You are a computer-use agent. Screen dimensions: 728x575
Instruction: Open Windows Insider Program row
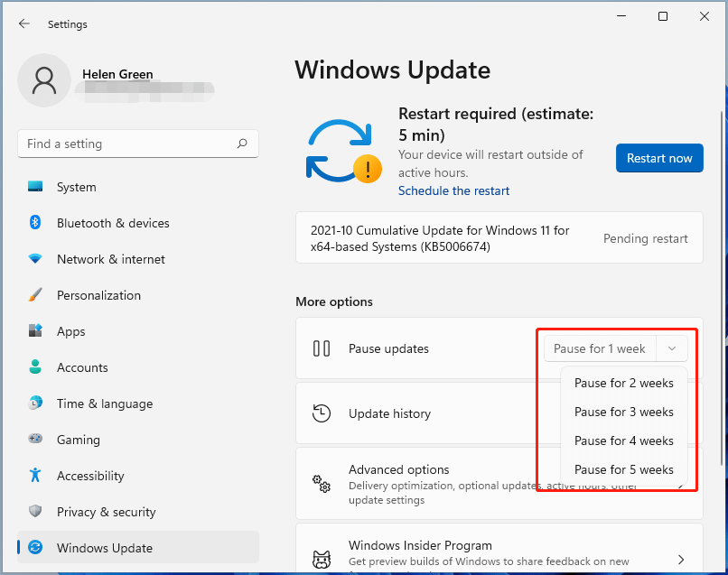pos(499,549)
